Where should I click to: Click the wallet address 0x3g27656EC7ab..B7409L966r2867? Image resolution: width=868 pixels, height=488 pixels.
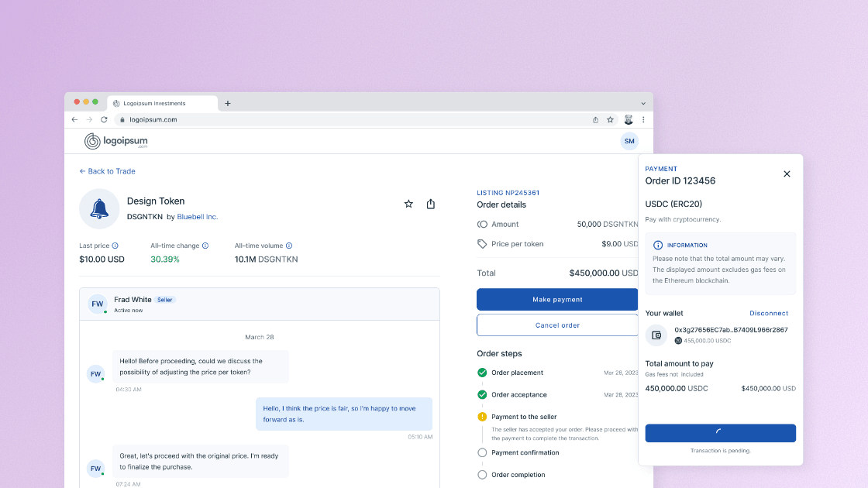coord(731,330)
